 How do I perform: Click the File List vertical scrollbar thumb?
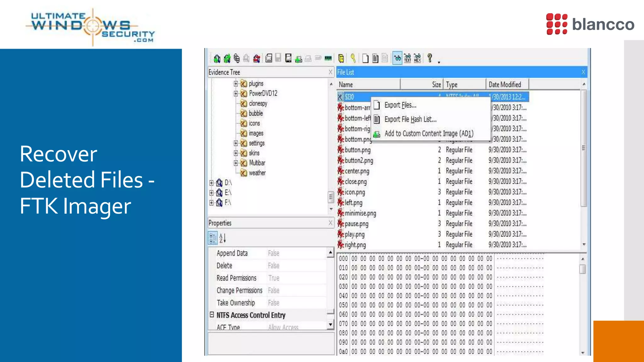[584, 148]
